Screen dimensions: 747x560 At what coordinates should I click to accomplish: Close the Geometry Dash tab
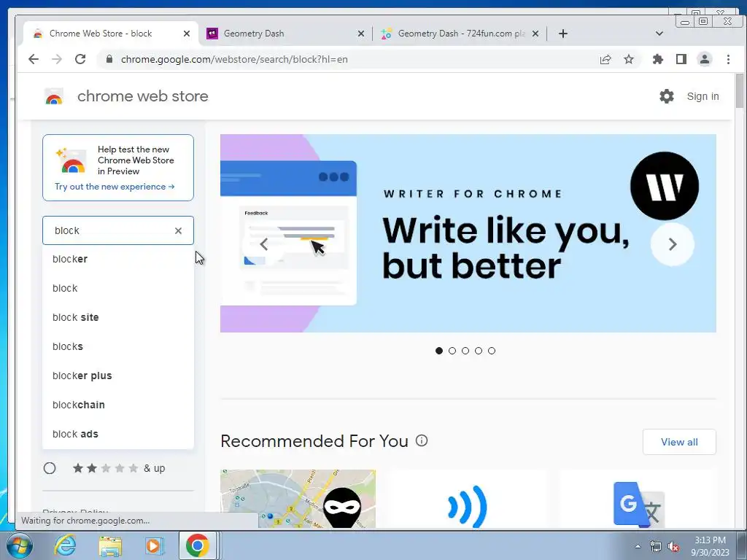(x=360, y=34)
